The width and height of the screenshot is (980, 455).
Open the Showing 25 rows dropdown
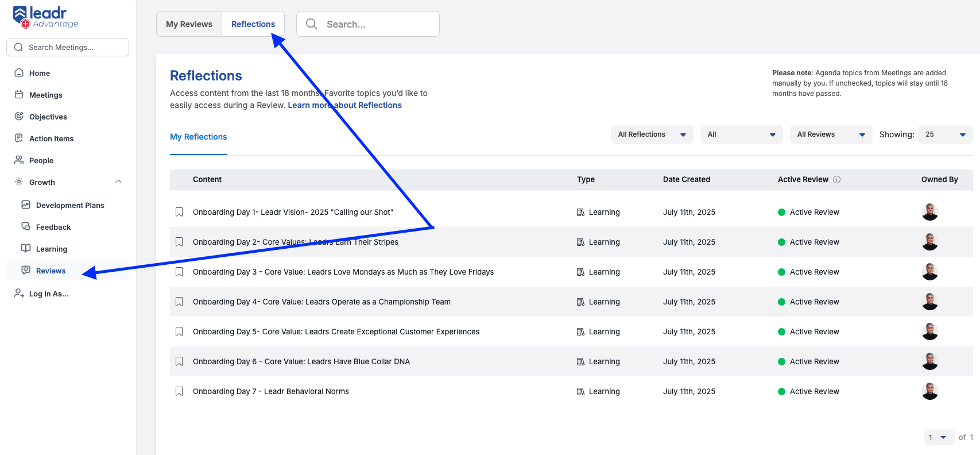946,134
